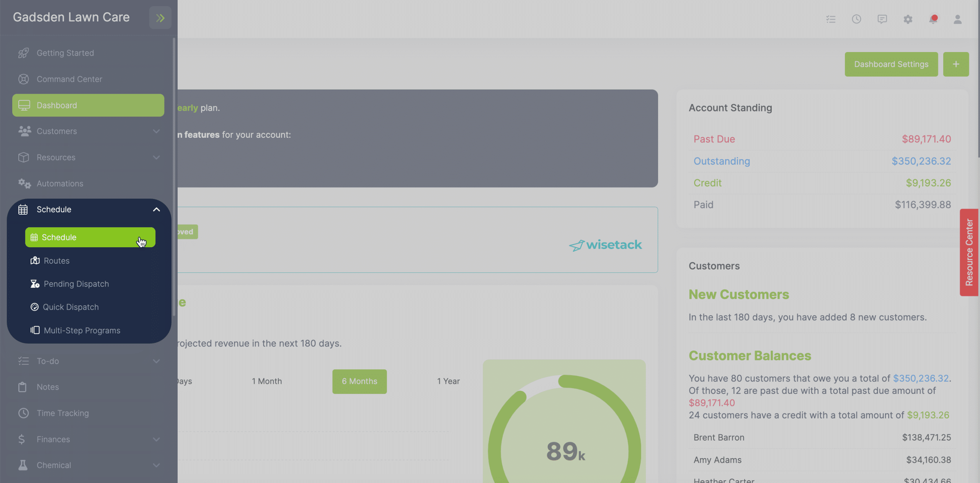Click the Routes map pin icon
The height and width of the screenshot is (483, 980).
pyautogui.click(x=35, y=261)
